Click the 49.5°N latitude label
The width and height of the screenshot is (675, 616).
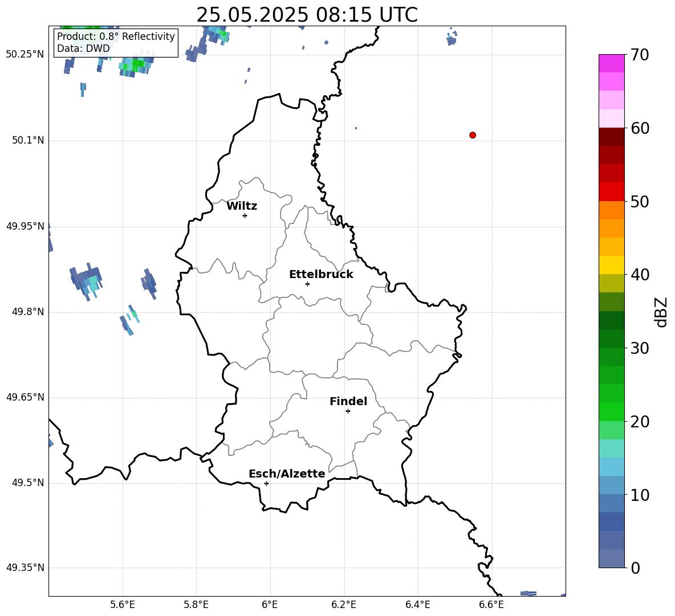tap(28, 482)
